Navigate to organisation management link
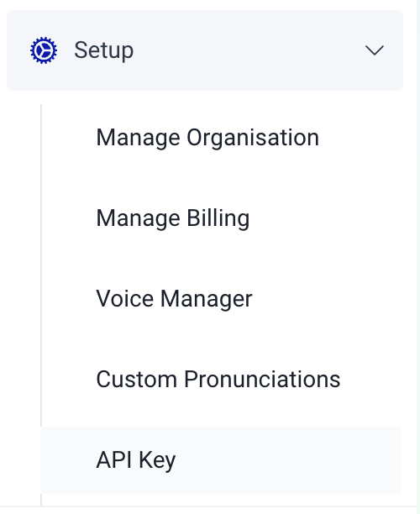The width and height of the screenshot is (420, 514). click(x=207, y=138)
